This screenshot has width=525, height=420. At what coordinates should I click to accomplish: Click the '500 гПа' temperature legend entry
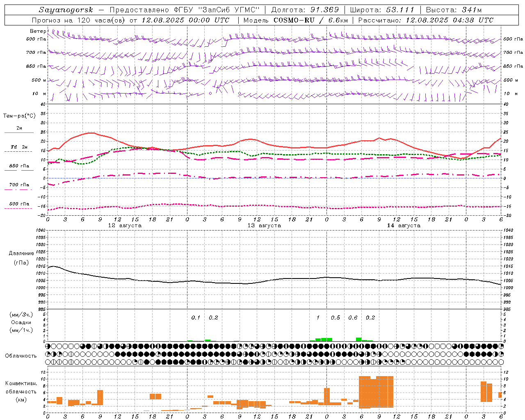(x=19, y=204)
